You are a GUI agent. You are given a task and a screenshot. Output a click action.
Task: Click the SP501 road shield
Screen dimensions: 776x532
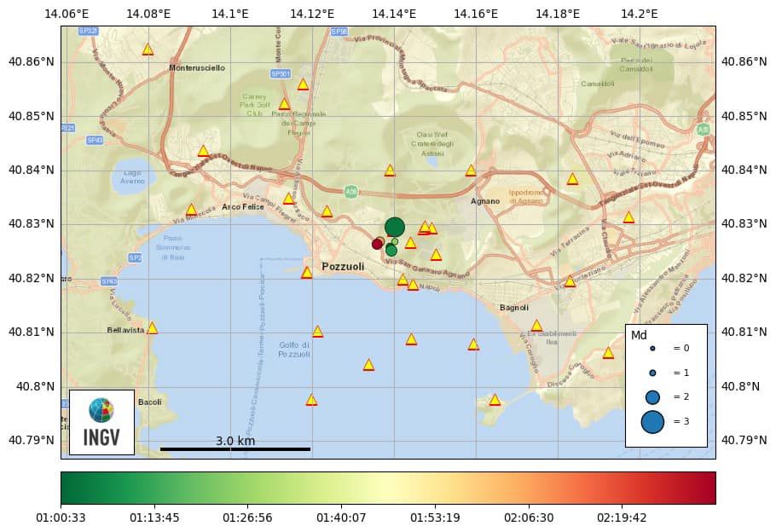point(281,74)
